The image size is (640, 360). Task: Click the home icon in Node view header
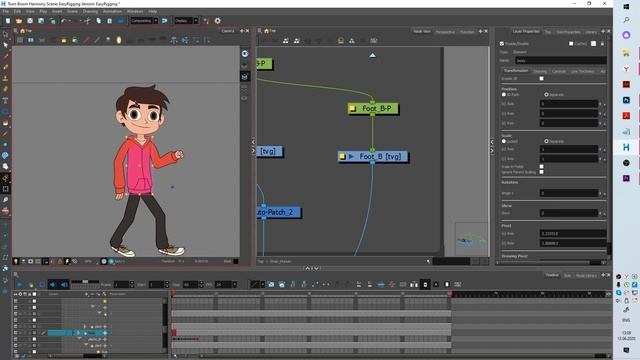click(x=267, y=31)
